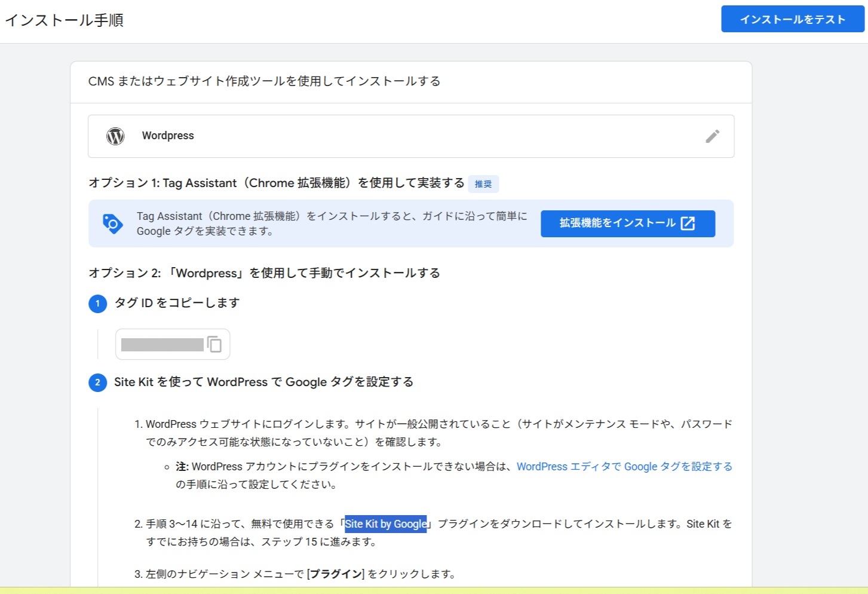Viewport: 868px width, 594px height.
Task: Click the step 1 number circle
Action: [x=98, y=304]
